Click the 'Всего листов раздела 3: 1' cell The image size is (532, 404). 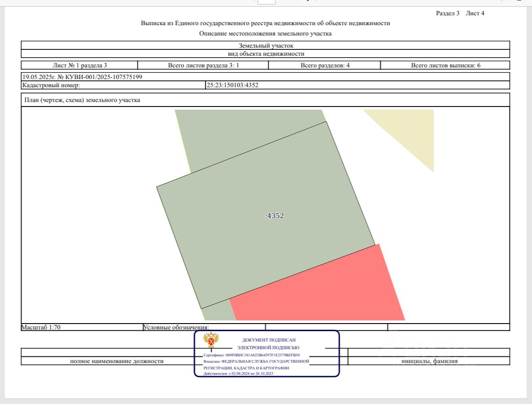(x=203, y=65)
